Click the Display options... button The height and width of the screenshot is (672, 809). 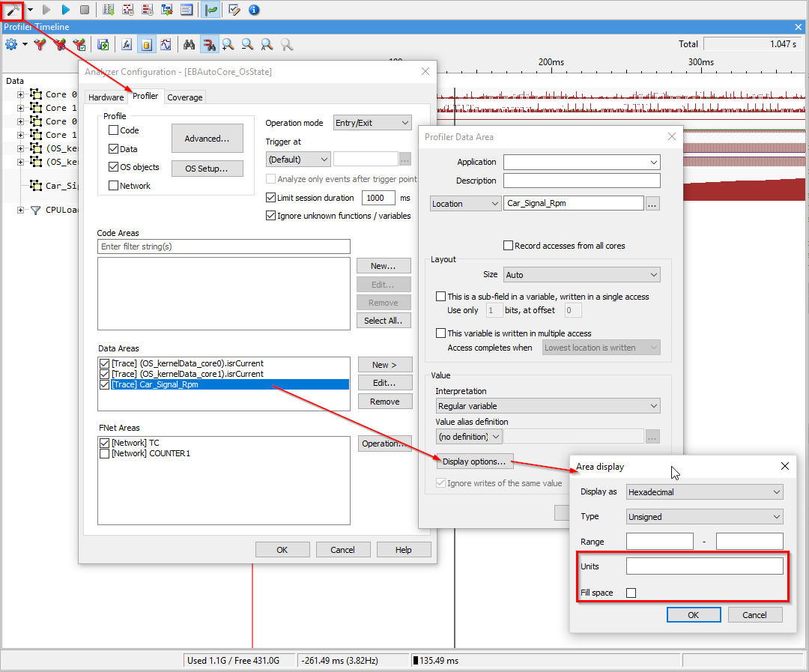474,461
